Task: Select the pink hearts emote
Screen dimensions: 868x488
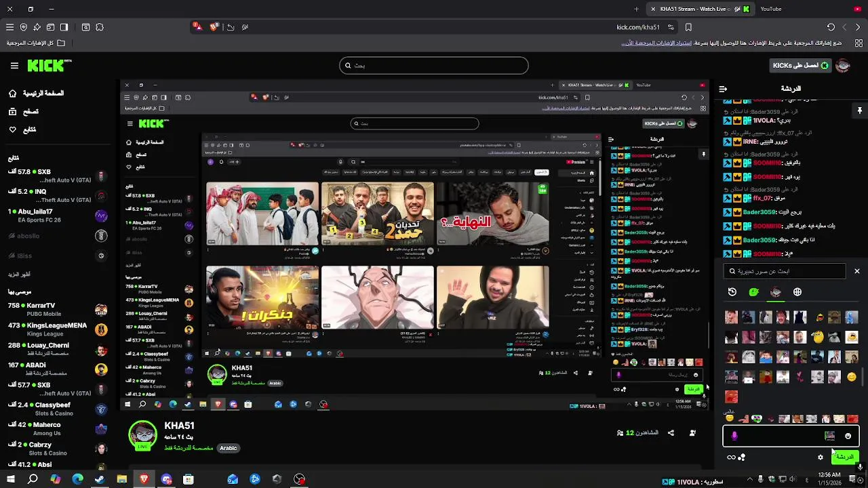Action: pos(800,376)
